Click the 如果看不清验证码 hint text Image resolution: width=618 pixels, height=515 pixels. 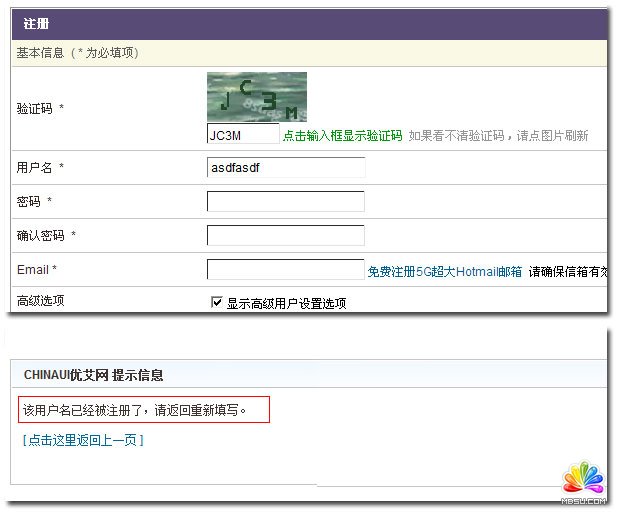click(498, 136)
